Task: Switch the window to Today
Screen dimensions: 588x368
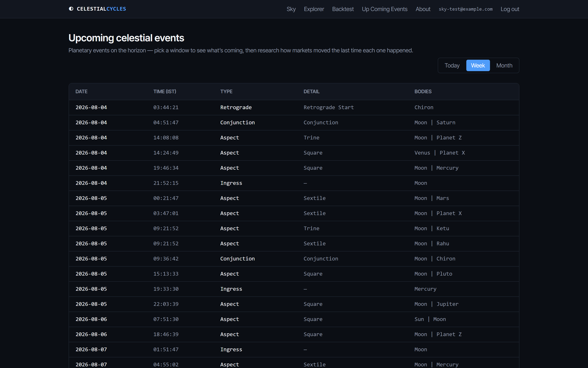Action: coord(452,65)
